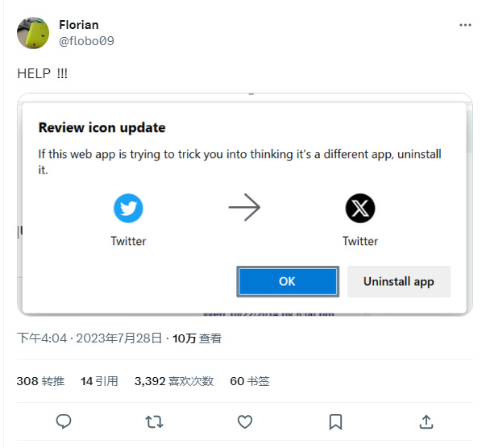Click the black X logo icon

pyautogui.click(x=360, y=208)
